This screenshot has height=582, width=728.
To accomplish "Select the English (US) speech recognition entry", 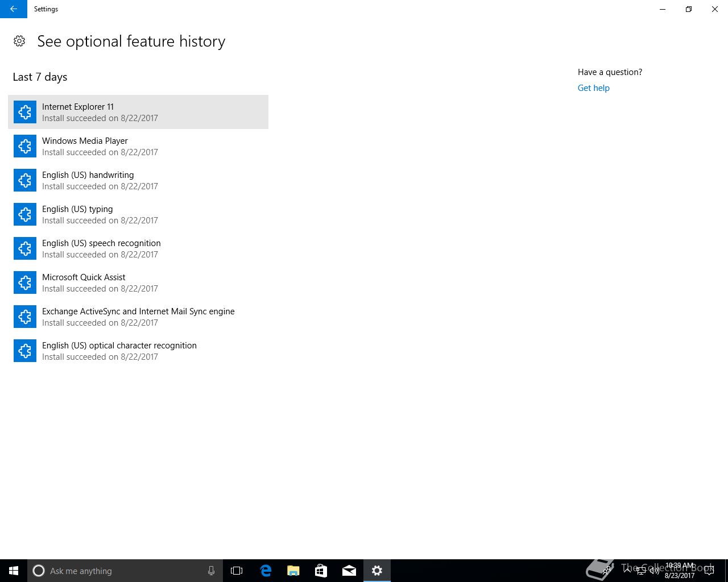I will click(138, 248).
